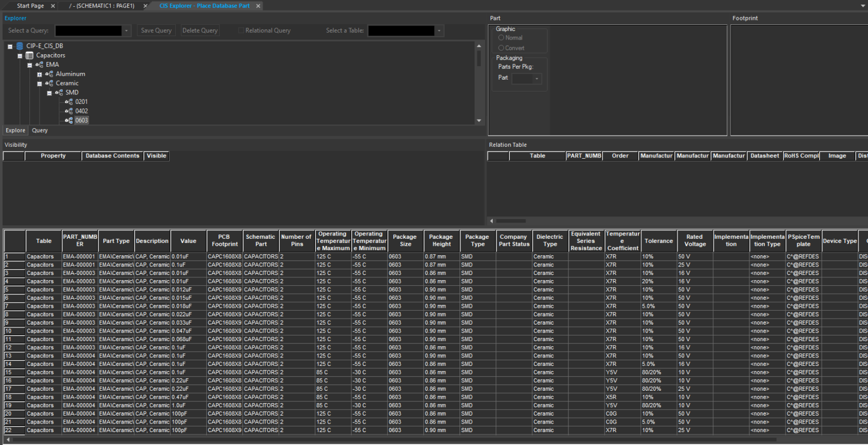The image size is (868, 445).
Task: Expand the Aluminum tree node
Action: point(39,74)
